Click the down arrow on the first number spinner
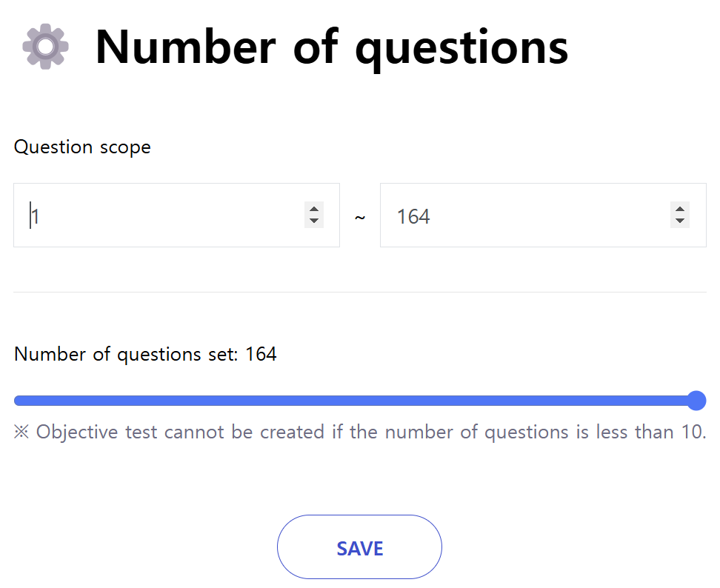720x588 pixels. click(313, 221)
